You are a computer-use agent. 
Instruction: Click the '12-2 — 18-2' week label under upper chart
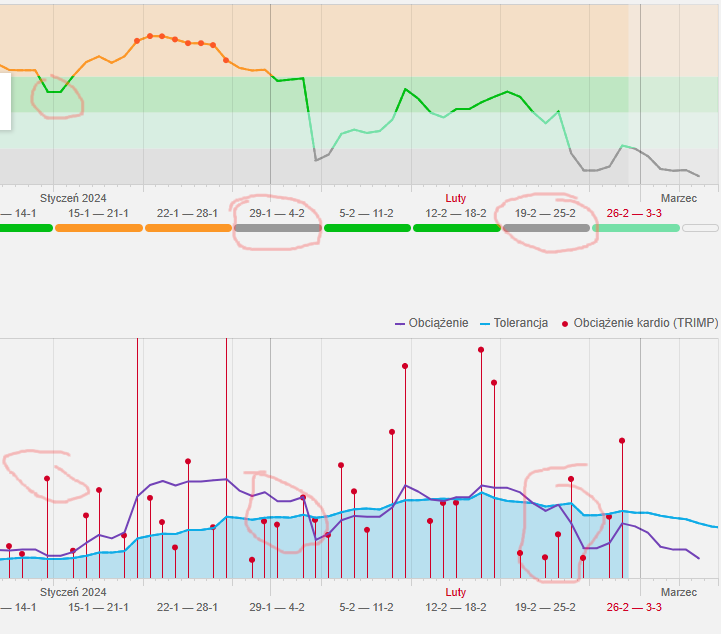(456, 213)
